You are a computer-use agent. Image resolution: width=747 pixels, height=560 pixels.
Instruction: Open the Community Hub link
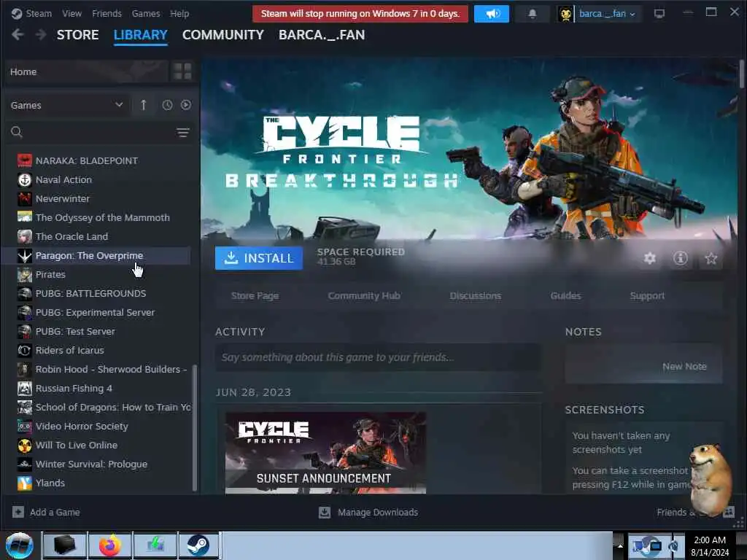[364, 296]
